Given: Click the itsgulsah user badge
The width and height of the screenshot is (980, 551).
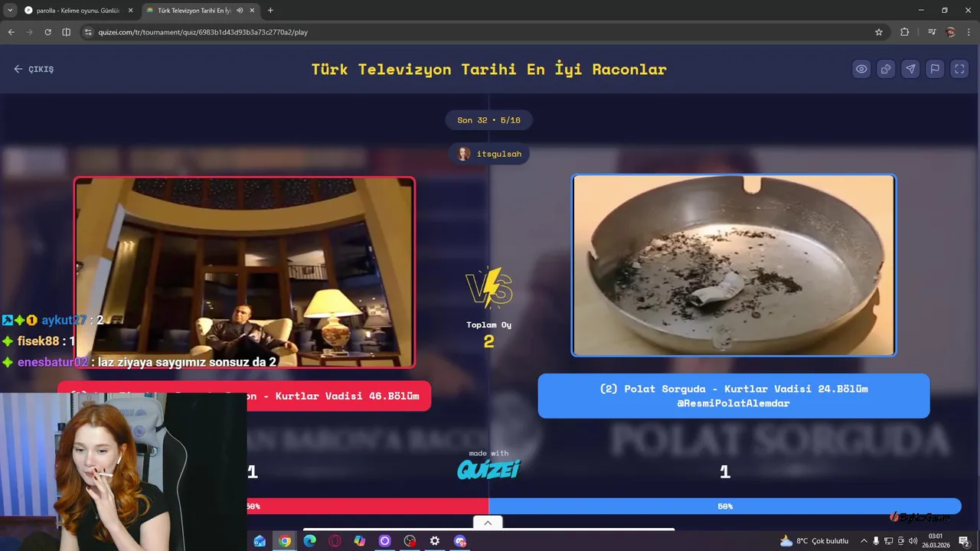Looking at the screenshot, I should pos(489,154).
